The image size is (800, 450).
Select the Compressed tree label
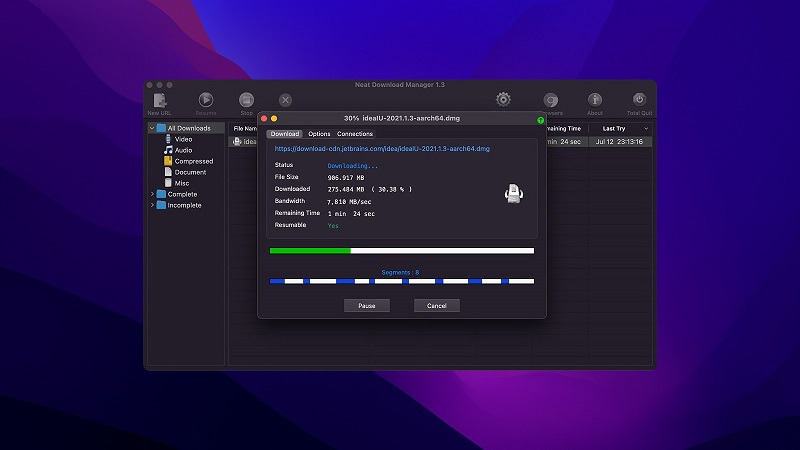click(x=194, y=161)
